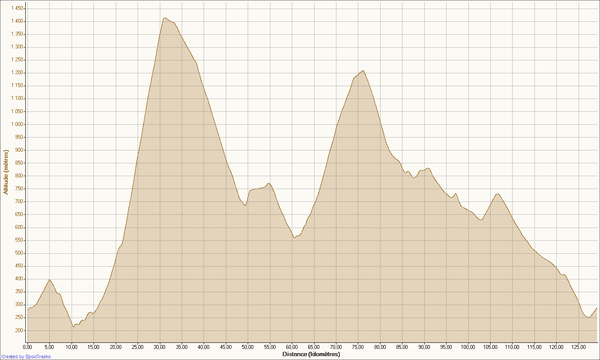Click the '95,00' distance tick label
This screenshot has height=360, width=600.
[x=446, y=347]
